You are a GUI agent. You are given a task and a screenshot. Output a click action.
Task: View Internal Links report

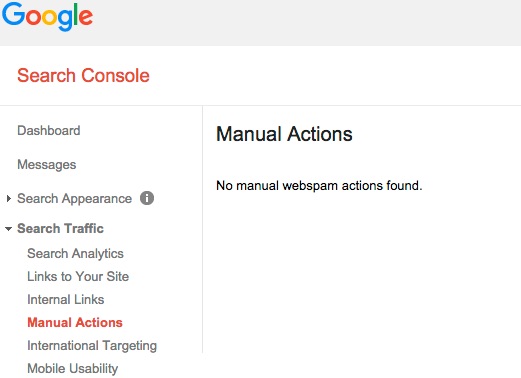[x=66, y=299]
